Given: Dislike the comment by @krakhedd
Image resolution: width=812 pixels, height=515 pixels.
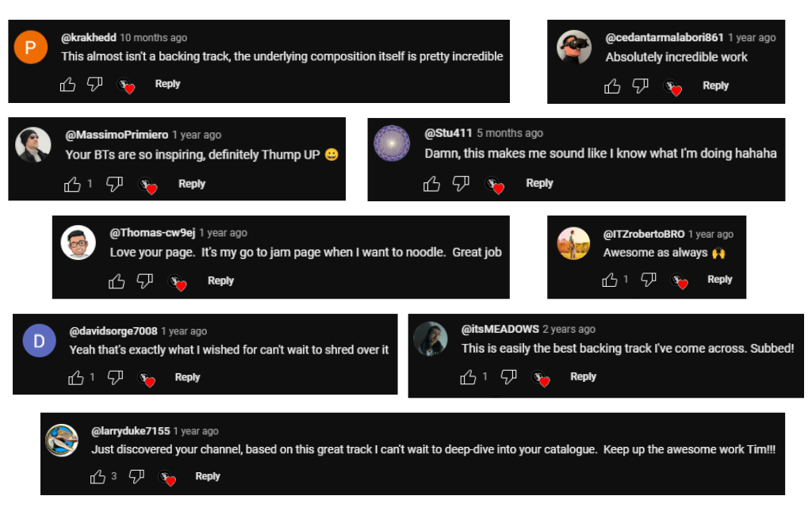Looking at the screenshot, I should 94,84.
